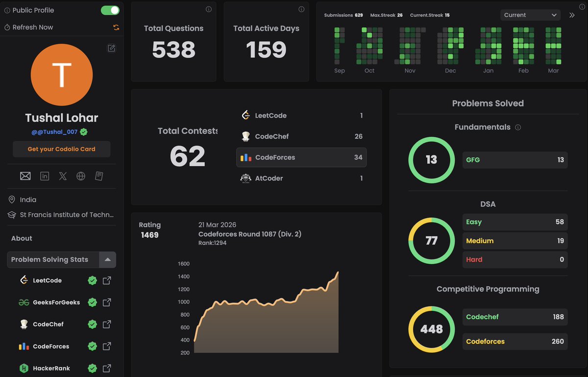The width and height of the screenshot is (588, 377).
Task: Select LeetCode row in Total Contests
Action: 301,116
